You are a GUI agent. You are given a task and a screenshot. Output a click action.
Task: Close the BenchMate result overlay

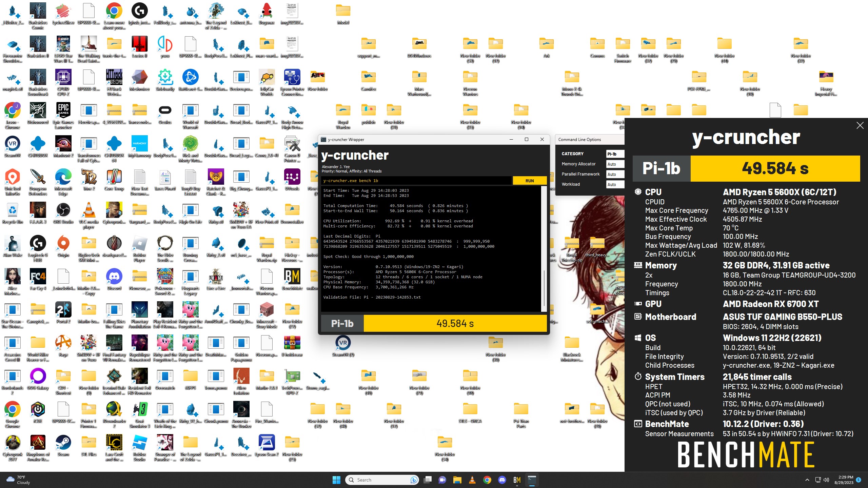(860, 125)
